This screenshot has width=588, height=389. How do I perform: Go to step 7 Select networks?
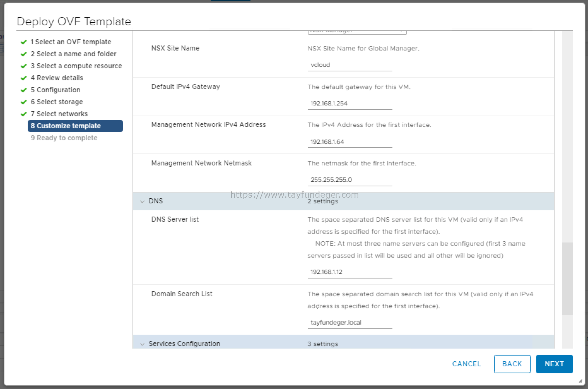59,114
